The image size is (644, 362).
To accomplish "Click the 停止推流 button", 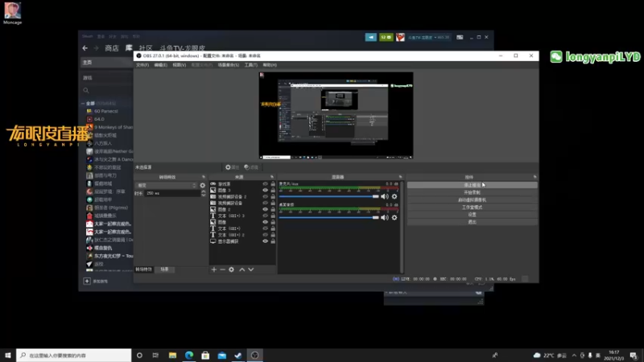I will [472, 185].
